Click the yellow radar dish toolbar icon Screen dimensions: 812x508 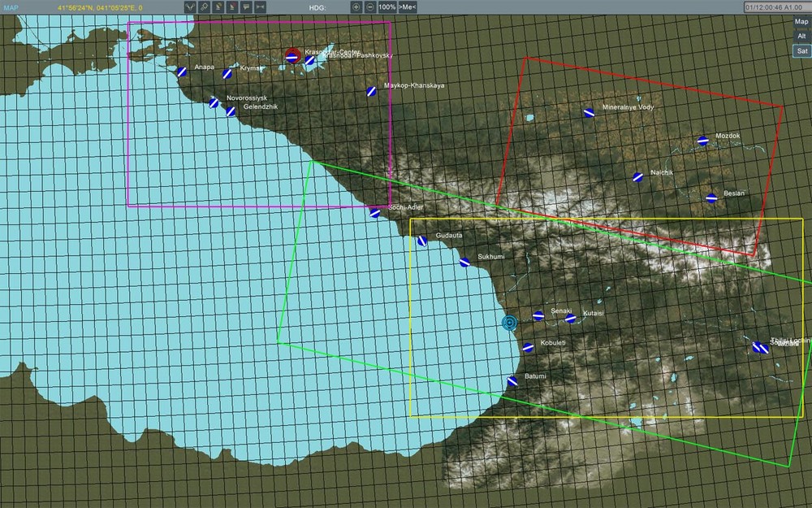pyautogui.click(x=219, y=7)
